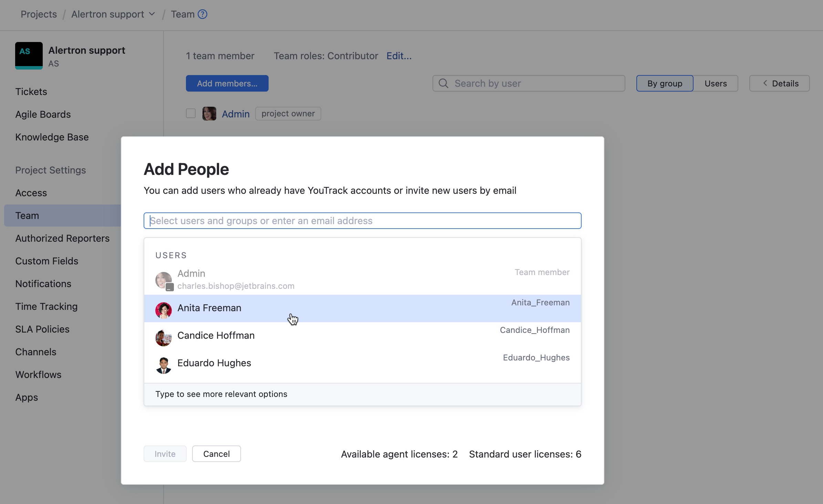
Task: Click the Invite button
Action: 165,454
